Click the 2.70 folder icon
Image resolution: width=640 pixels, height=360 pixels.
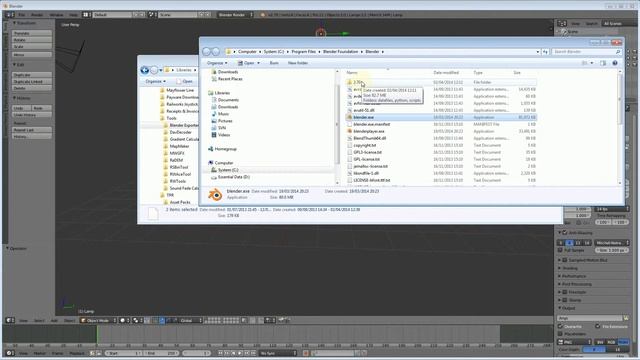(x=349, y=82)
